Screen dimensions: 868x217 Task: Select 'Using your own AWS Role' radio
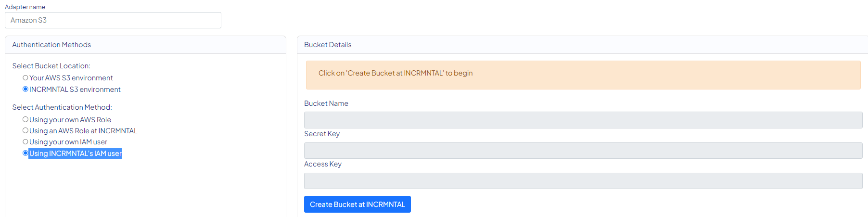pyautogui.click(x=26, y=119)
